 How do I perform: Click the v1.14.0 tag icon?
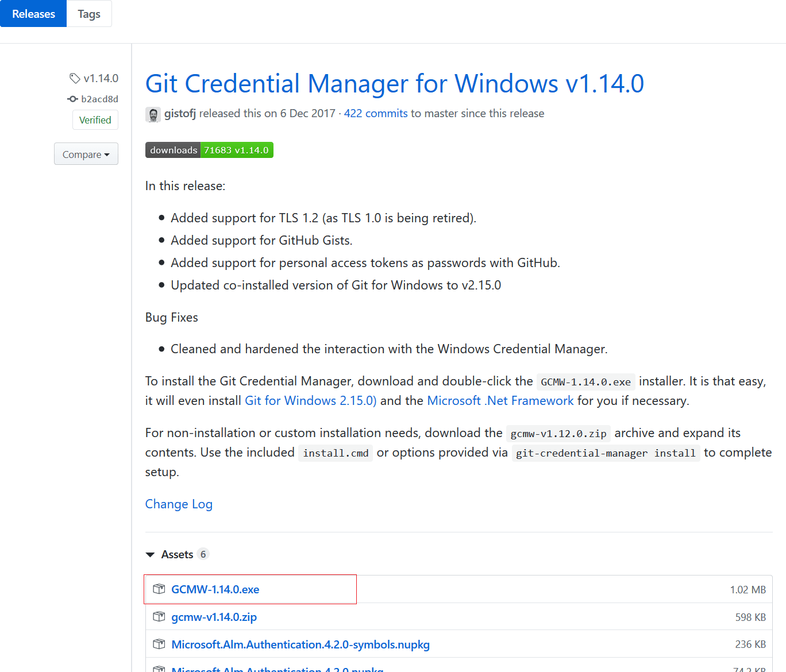[75, 78]
